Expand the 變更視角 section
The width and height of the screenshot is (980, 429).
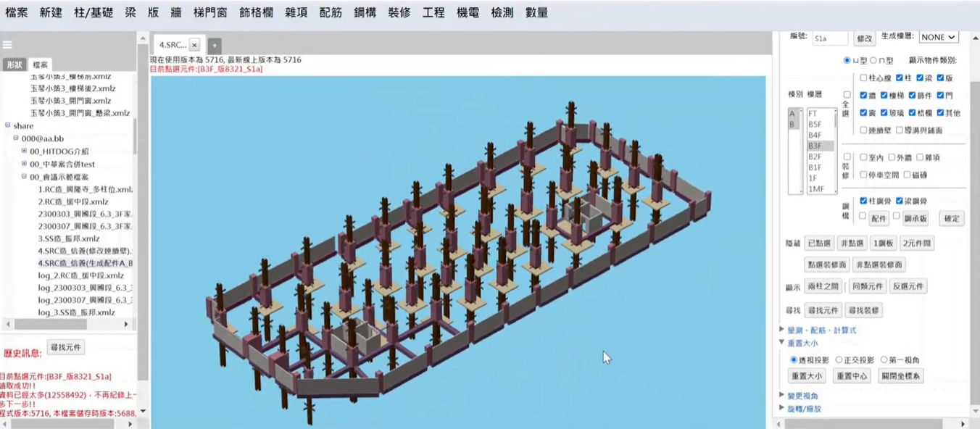coord(782,396)
